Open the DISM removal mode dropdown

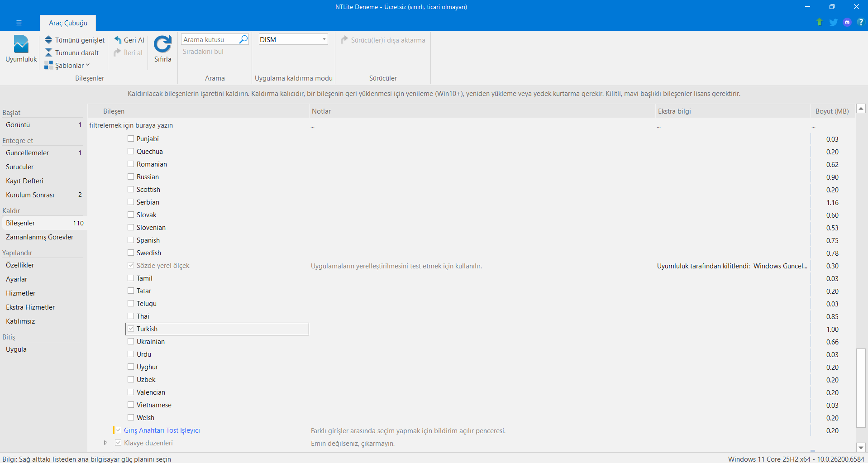coord(324,39)
